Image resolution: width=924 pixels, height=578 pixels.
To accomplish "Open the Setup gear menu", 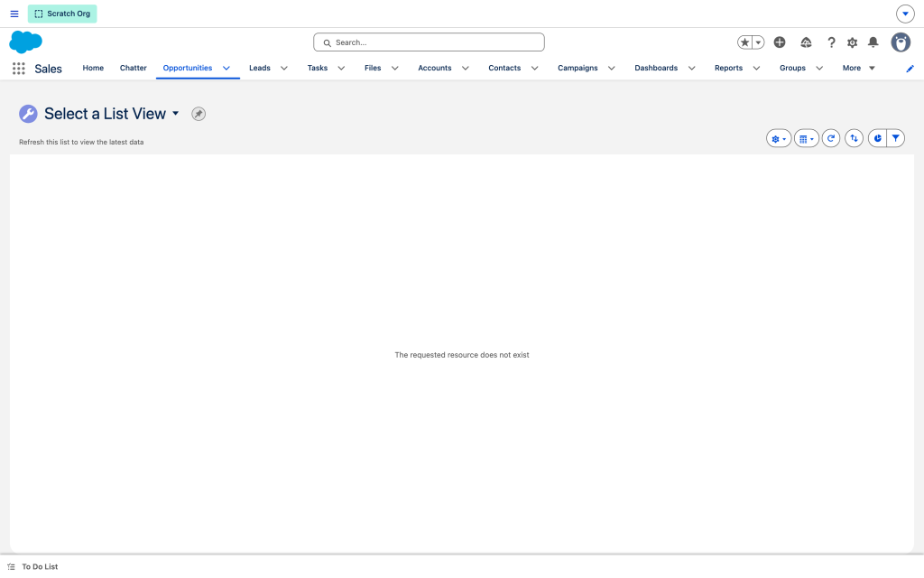I will click(852, 42).
